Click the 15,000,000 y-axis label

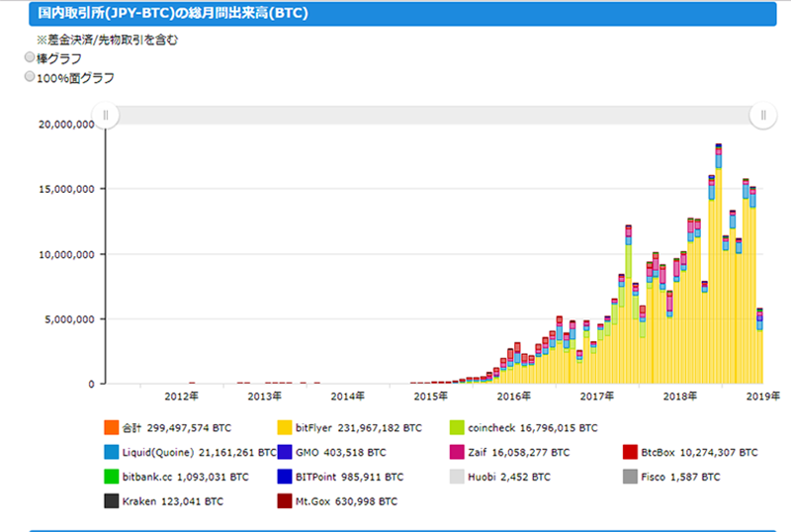66,189
